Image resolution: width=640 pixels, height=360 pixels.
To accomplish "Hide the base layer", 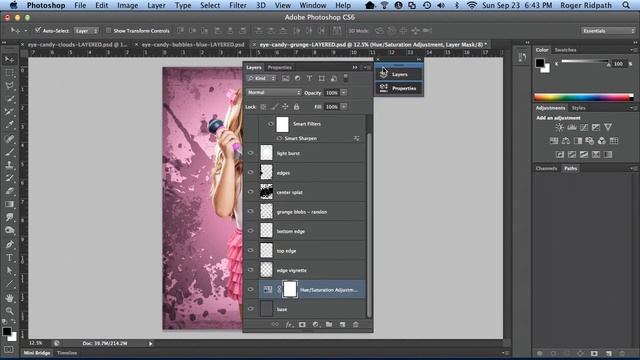I will point(251,309).
